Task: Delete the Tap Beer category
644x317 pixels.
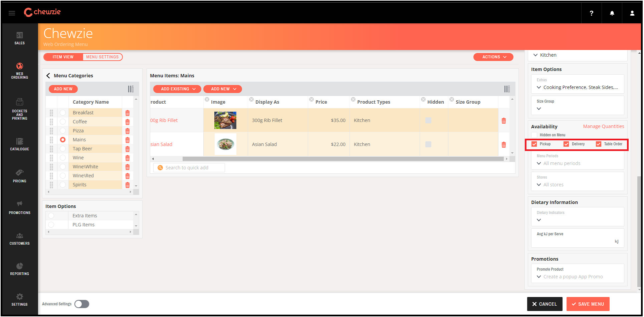Action: click(x=128, y=149)
